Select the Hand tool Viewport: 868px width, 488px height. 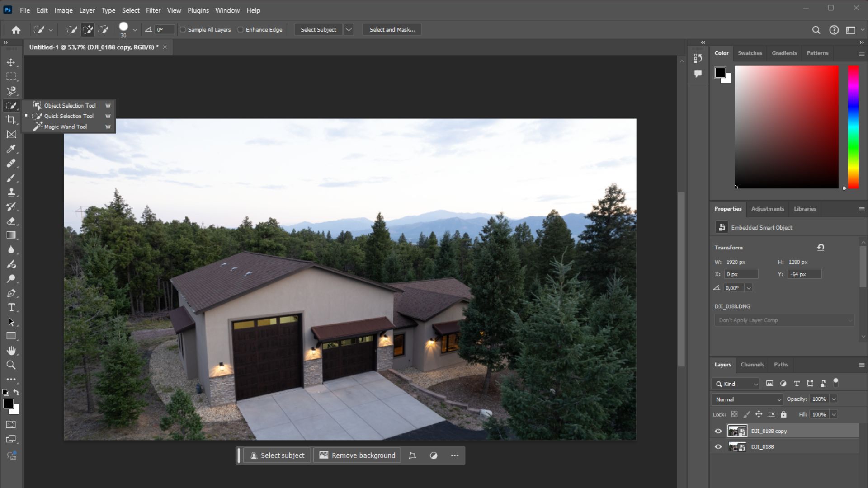[x=11, y=351]
